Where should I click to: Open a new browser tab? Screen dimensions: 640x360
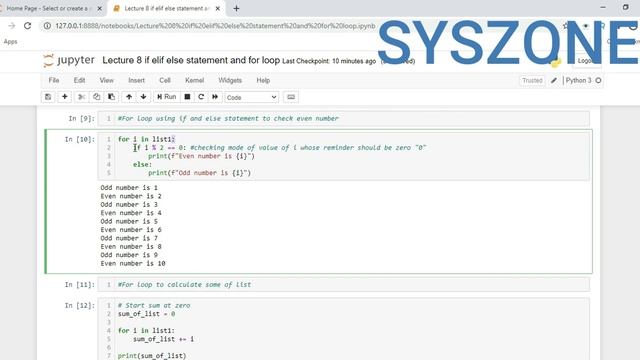[236, 8]
